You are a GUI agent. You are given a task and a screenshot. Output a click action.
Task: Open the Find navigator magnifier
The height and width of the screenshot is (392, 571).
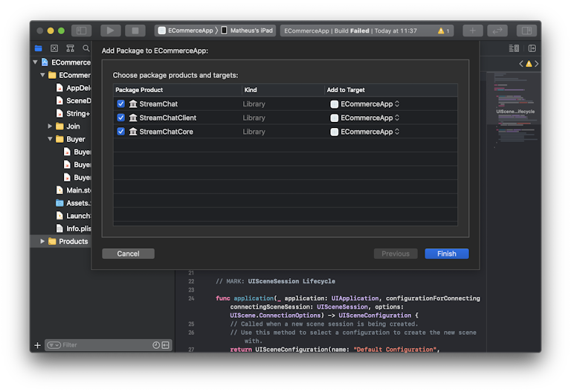click(x=86, y=48)
